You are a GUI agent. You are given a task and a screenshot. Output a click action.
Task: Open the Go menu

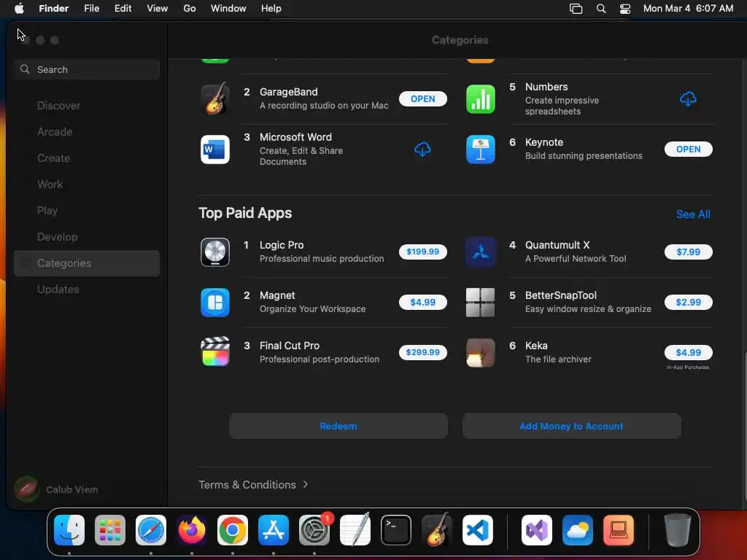click(x=190, y=9)
